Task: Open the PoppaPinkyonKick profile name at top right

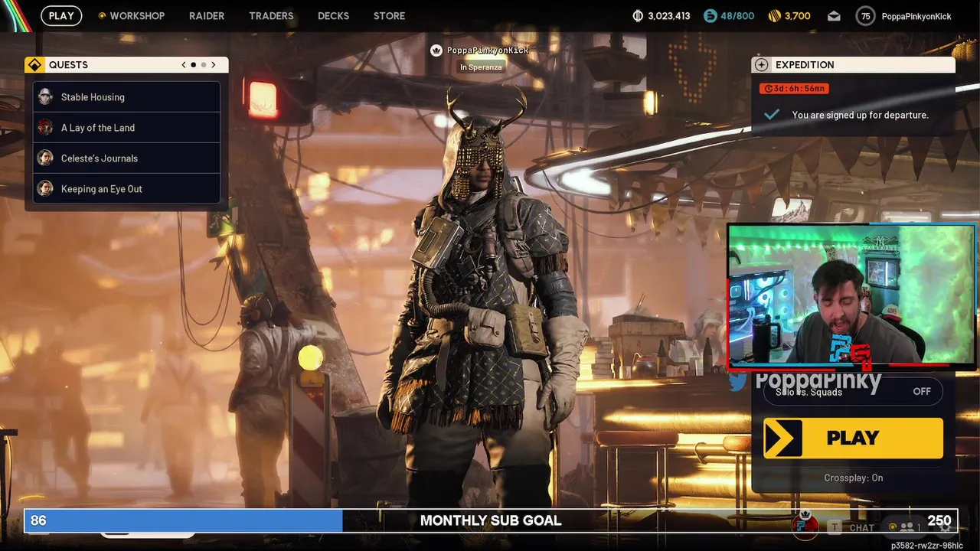Action: 916,16
